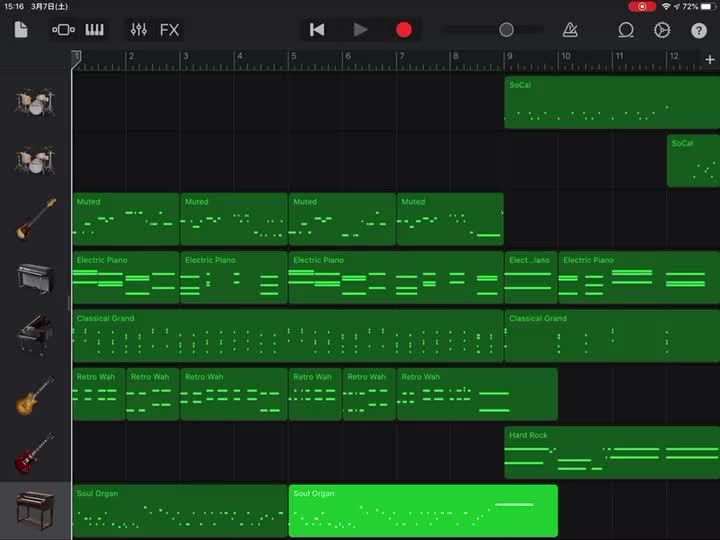The width and height of the screenshot is (720, 540).
Task: Select the Muted region at bar 7
Action: coord(450,219)
